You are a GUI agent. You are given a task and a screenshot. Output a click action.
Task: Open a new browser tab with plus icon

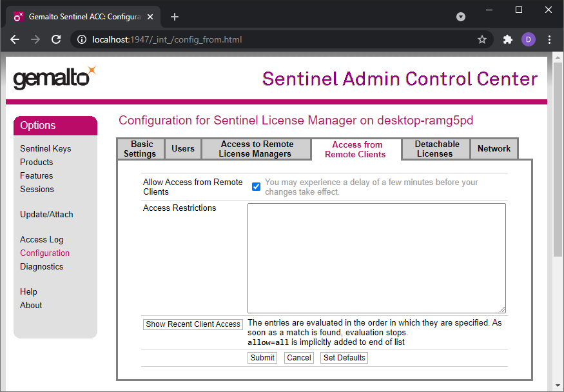(174, 17)
